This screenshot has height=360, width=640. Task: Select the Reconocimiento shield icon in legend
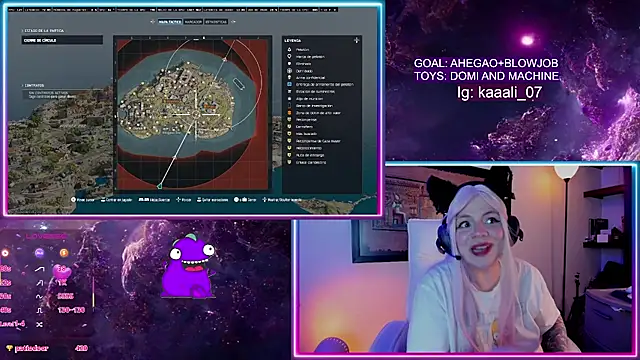pos(289,148)
